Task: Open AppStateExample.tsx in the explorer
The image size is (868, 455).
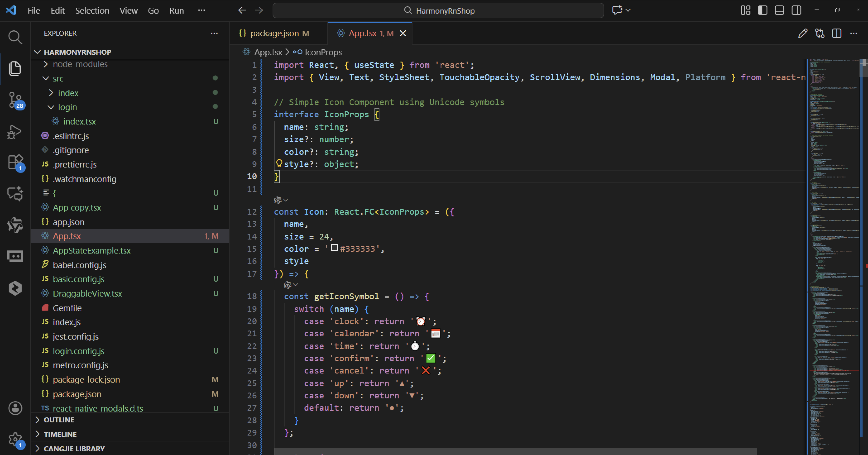Action: coord(92,250)
